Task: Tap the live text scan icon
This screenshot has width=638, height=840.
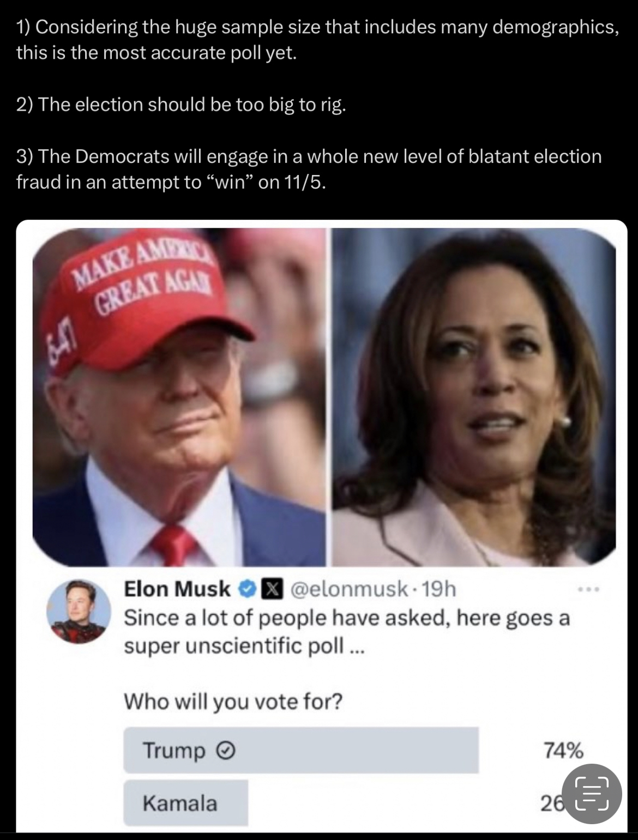Action: 592,794
